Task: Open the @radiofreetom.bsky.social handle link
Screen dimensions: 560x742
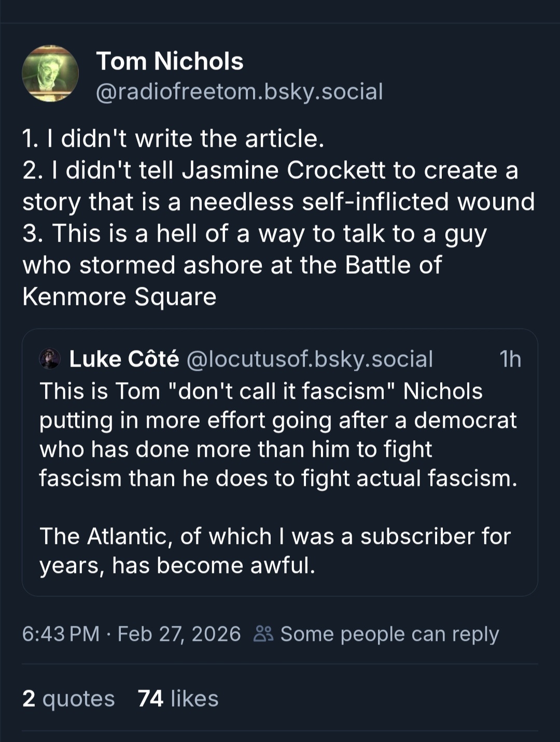Action: pyautogui.click(x=239, y=92)
